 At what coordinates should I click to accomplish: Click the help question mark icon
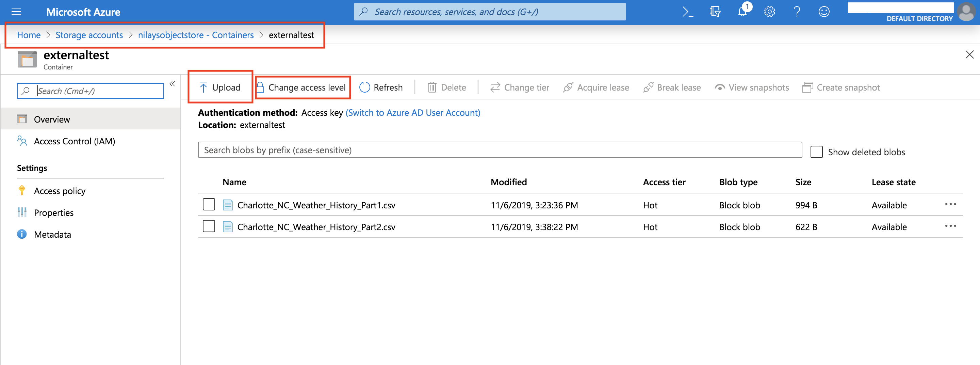(797, 12)
